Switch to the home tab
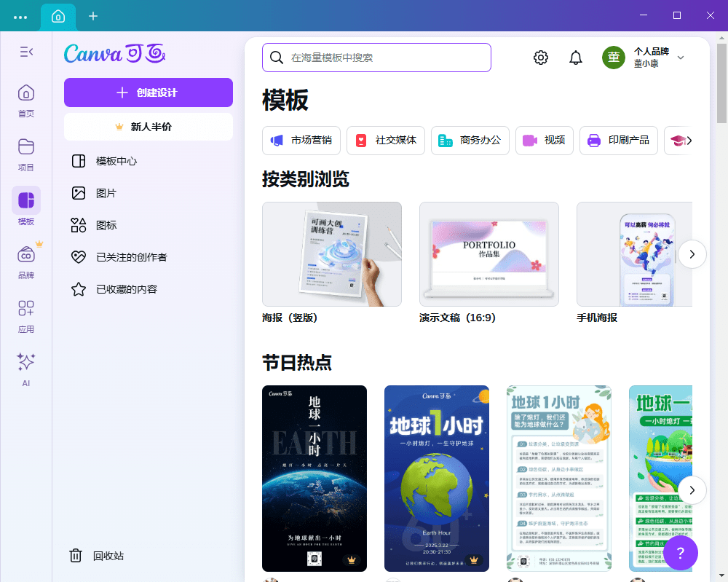 [x=58, y=15]
